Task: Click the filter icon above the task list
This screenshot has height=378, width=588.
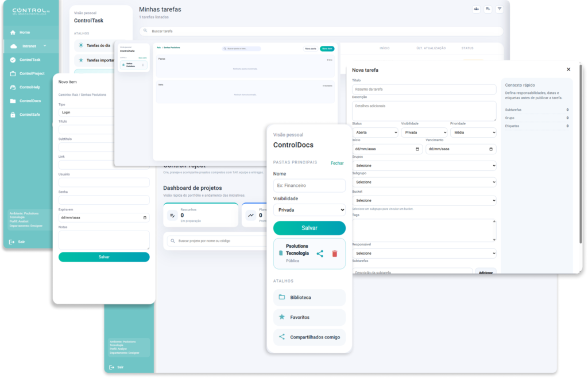Action: point(499,9)
